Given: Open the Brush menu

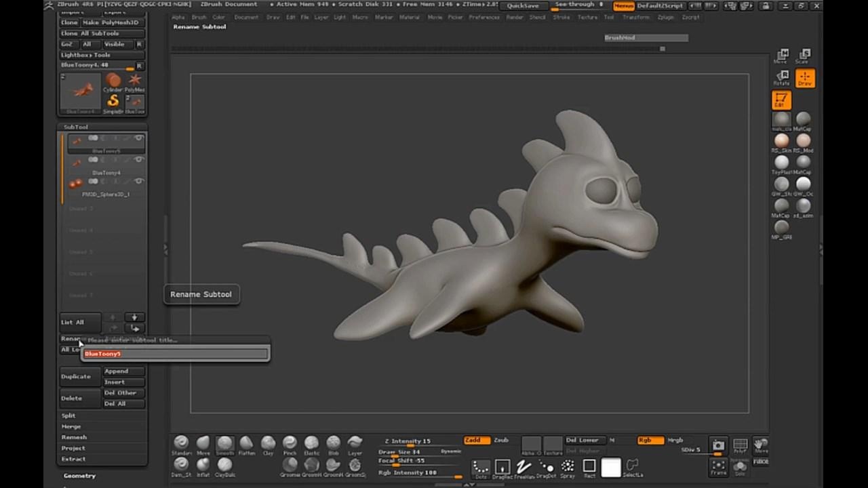Looking at the screenshot, I should coord(199,17).
